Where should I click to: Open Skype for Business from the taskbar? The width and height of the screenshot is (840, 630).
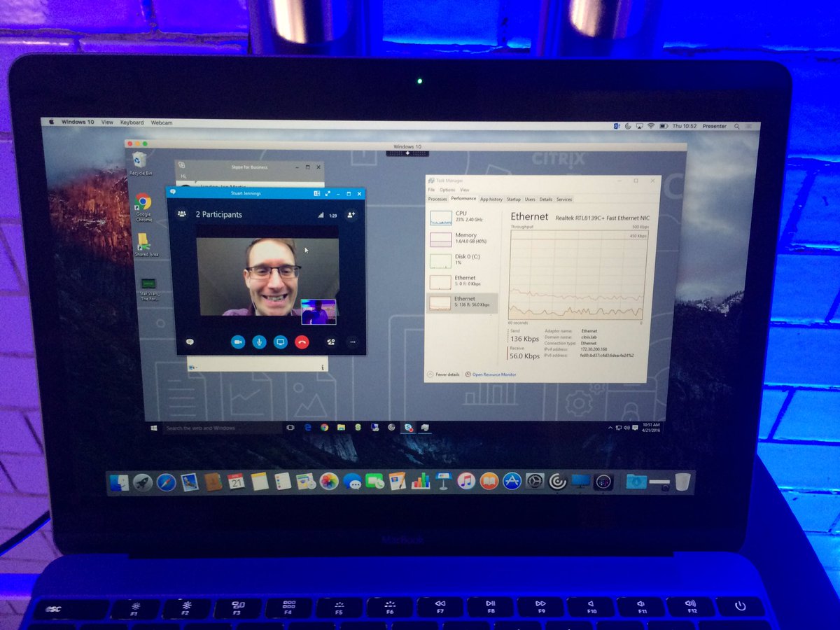pyautogui.click(x=408, y=426)
